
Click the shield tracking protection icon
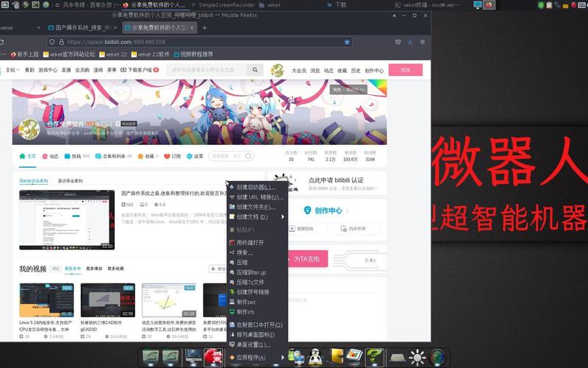tap(52, 42)
